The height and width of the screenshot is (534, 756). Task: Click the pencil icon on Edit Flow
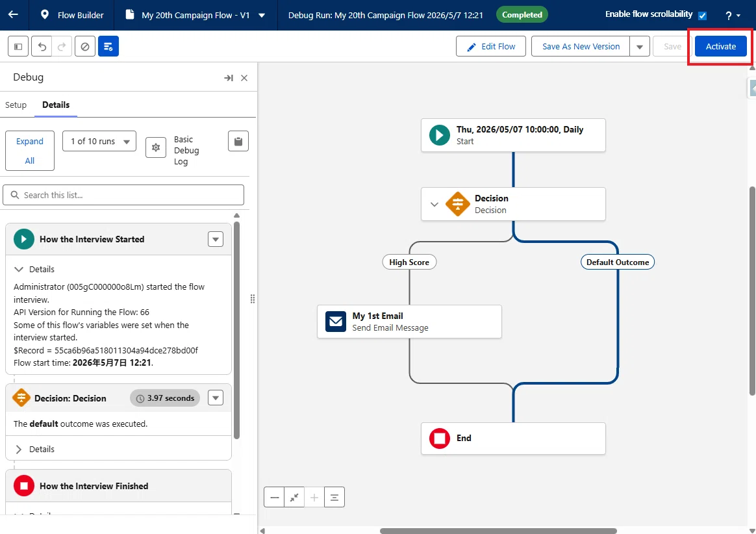[x=472, y=47]
